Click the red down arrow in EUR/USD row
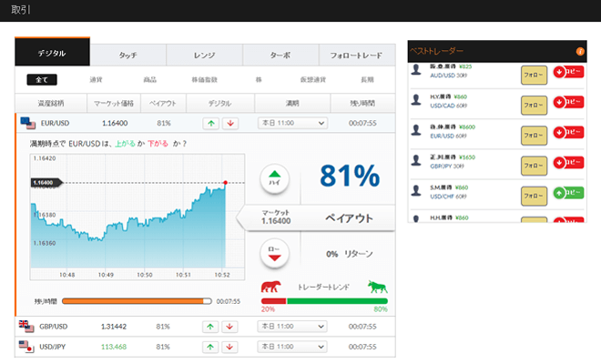The width and height of the screenshot is (601, 364). coord(230,124)
